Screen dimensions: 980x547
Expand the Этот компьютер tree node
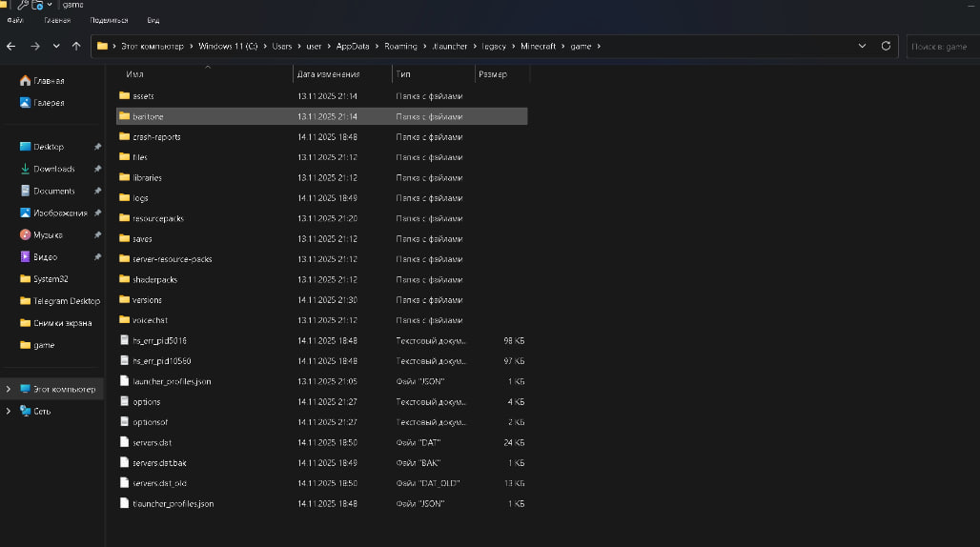click(8, 389)
